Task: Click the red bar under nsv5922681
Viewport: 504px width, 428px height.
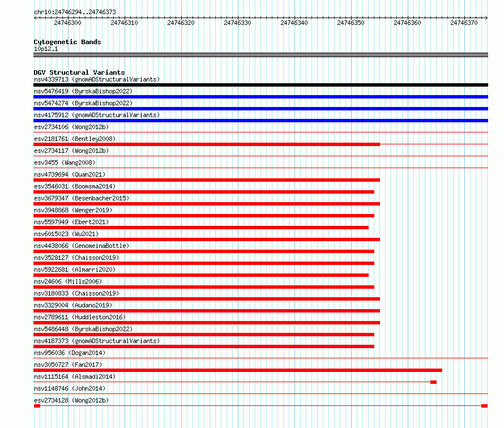Action: coord(201,275)
